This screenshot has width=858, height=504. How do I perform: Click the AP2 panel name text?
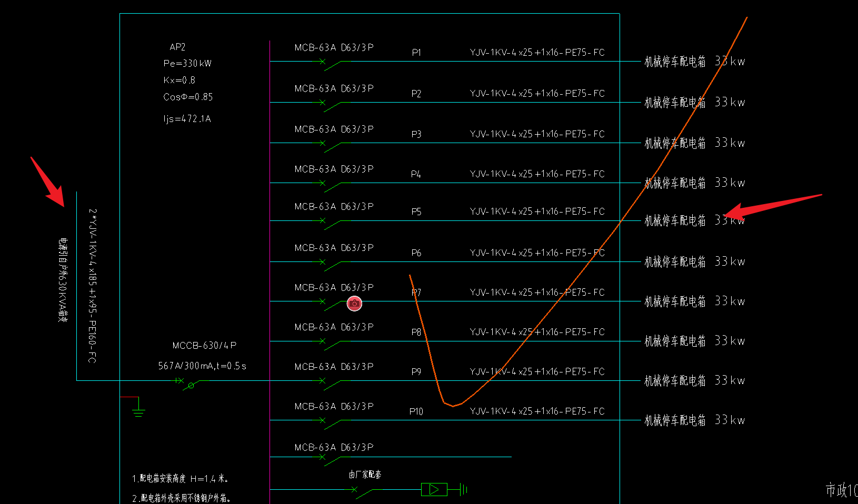tap(177, 47)
